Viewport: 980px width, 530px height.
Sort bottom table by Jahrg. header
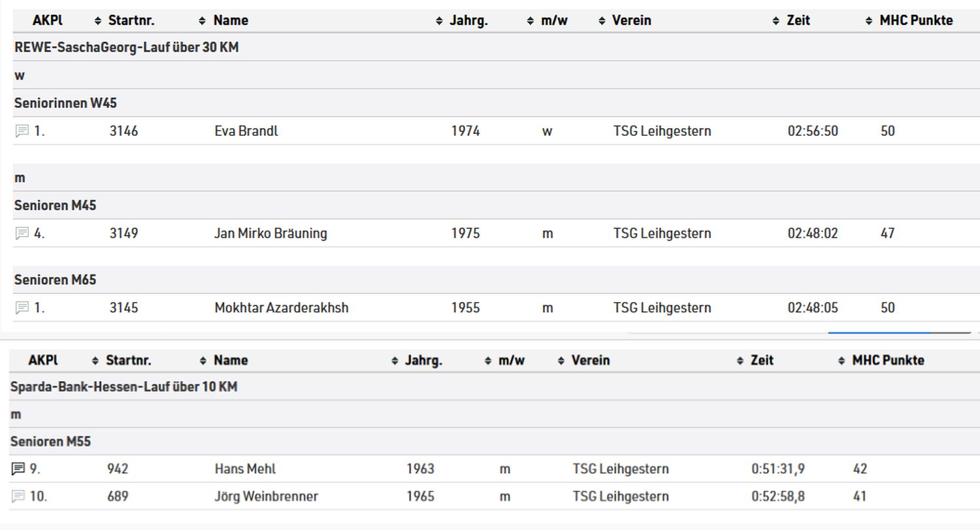423,360
